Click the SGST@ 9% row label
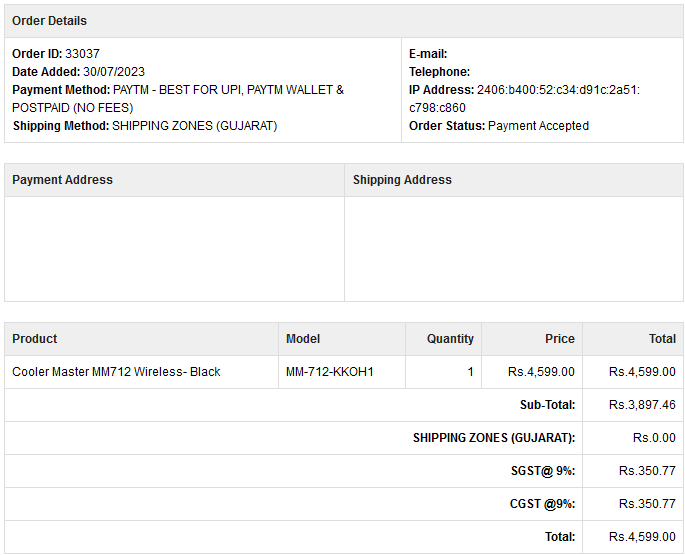 pyautogui.click(x=542, y=471)
